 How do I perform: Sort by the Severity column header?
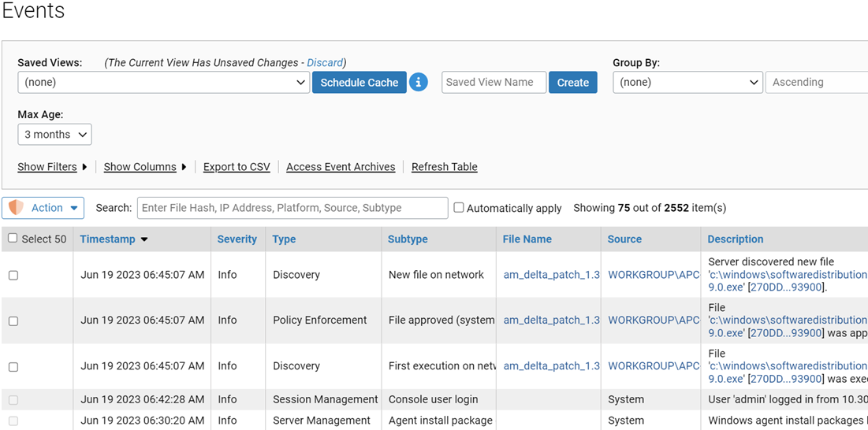coord(237,239)
